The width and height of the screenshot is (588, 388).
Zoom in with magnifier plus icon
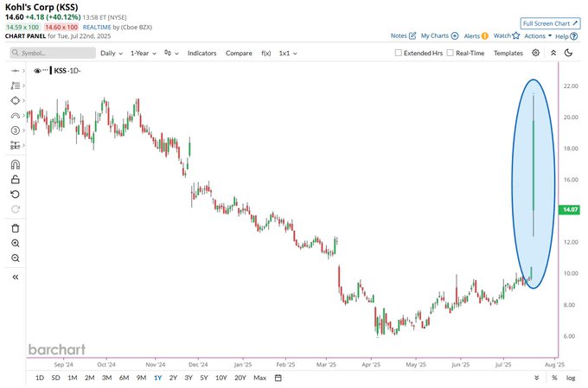[x=15, y=244]
